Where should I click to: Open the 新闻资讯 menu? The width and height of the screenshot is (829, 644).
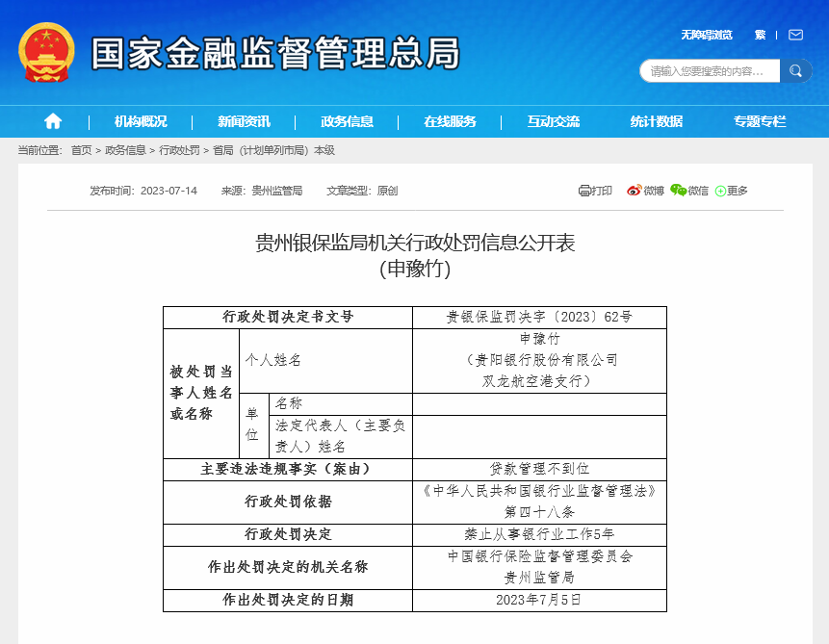click(244, 121)
